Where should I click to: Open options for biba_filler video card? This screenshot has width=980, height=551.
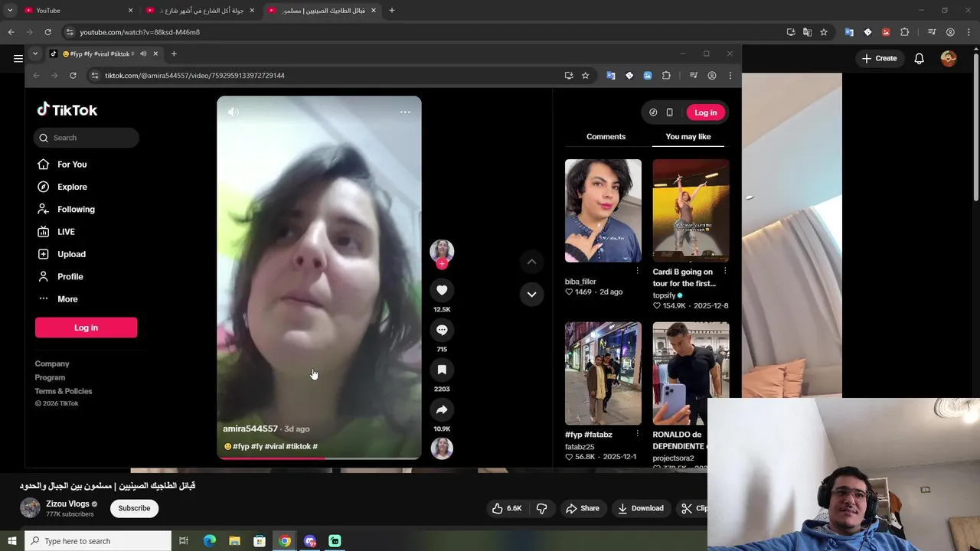coord(637,271)
